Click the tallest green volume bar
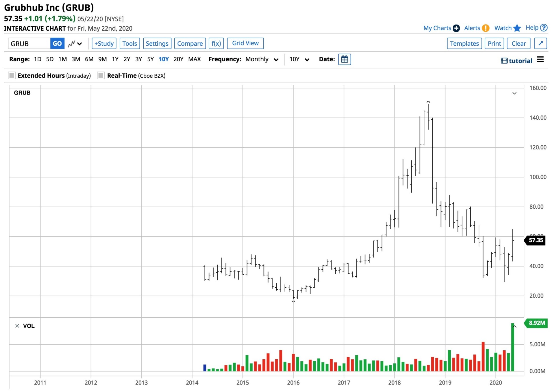 click(x=513, y=347)
